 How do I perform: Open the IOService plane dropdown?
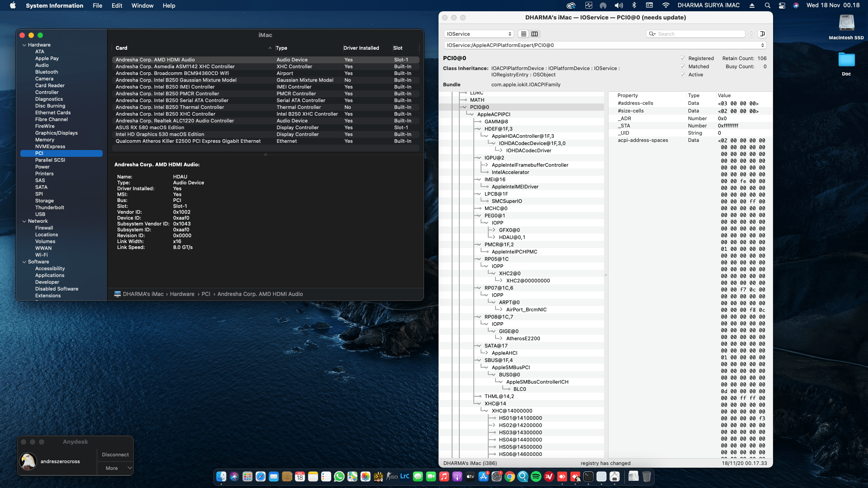[x=479, y=34]
